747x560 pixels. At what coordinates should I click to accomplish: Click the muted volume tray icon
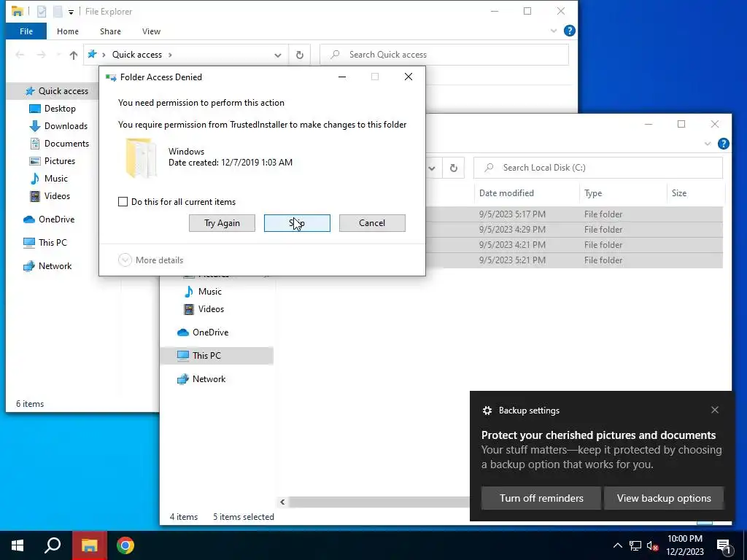point(652,545)
